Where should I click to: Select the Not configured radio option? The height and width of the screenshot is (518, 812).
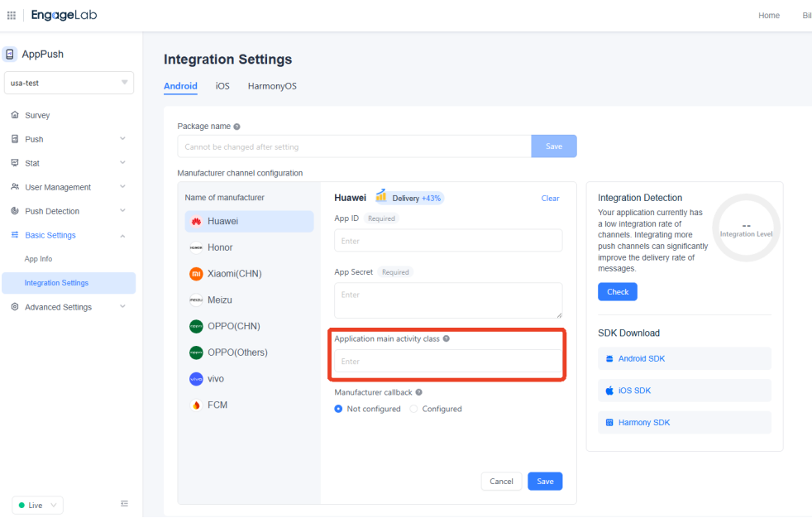[338, 409]
